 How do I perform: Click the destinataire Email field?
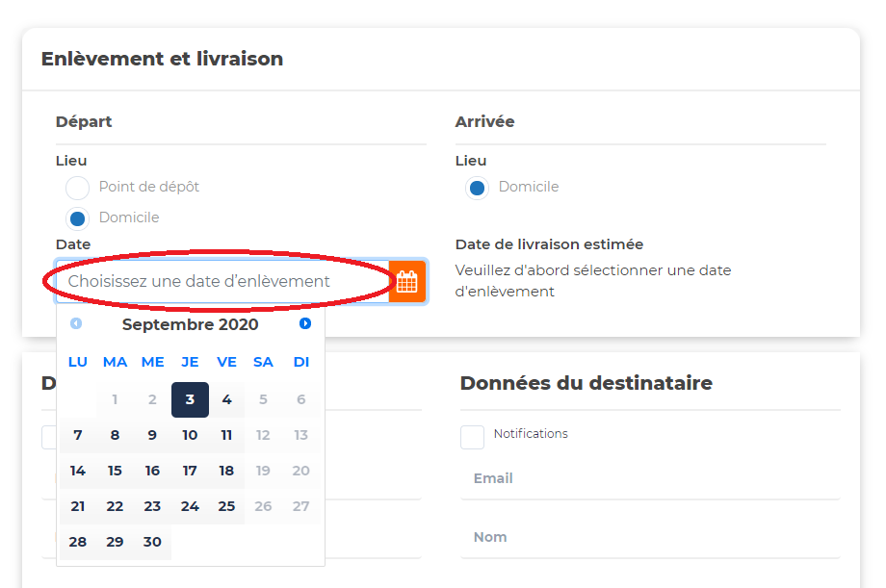tap(649, 478)
